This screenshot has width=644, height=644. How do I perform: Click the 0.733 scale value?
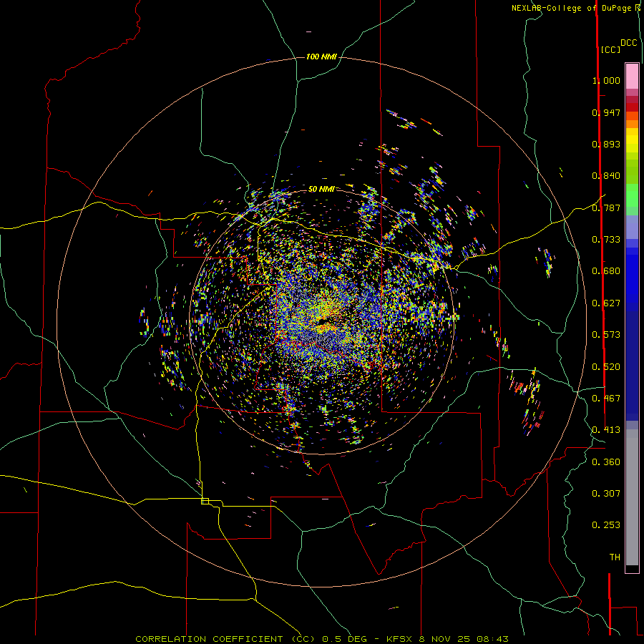coord(606,239)
